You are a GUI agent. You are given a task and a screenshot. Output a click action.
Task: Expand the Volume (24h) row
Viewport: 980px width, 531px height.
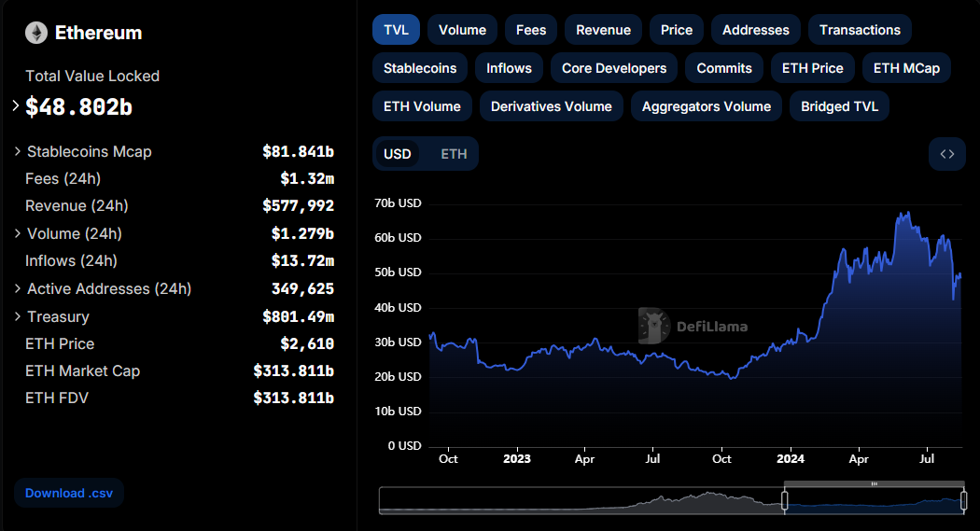click(x=18, y=233)
